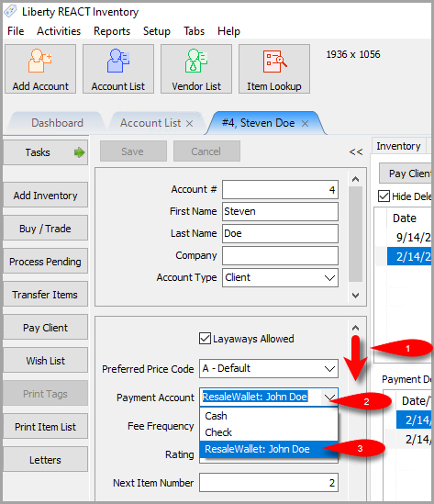The height and width of the screenshot is (504, 434).
Task: Click the Save button
Action: (x=133, y=151)
